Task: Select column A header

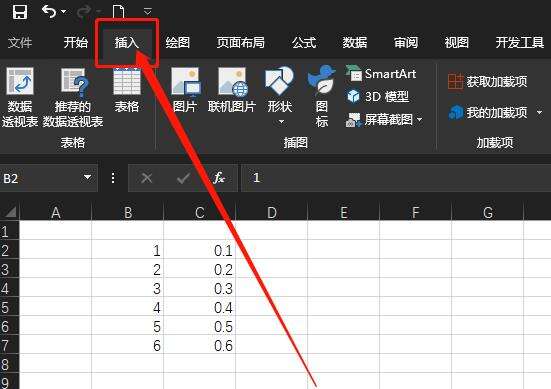Action: click(56, 213)
